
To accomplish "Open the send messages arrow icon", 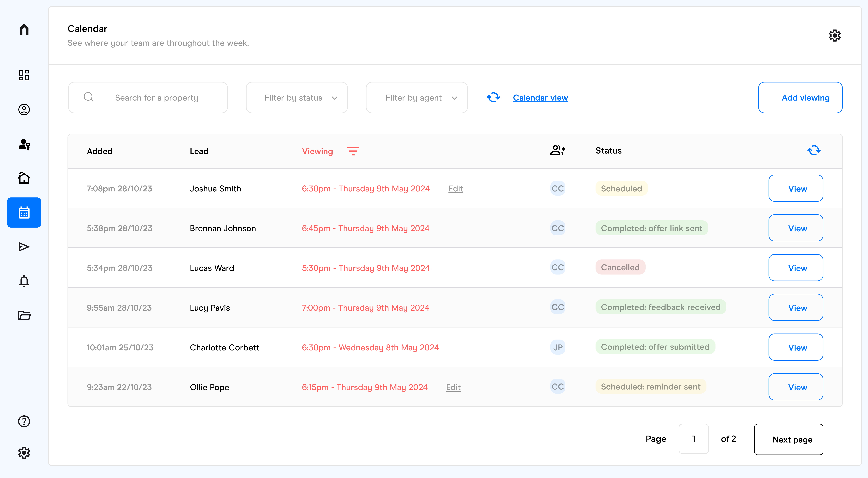I will [x=24, y=247].
